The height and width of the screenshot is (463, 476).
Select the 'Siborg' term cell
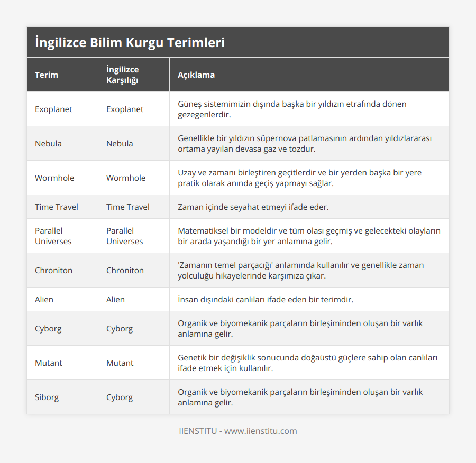coord(47,397)
